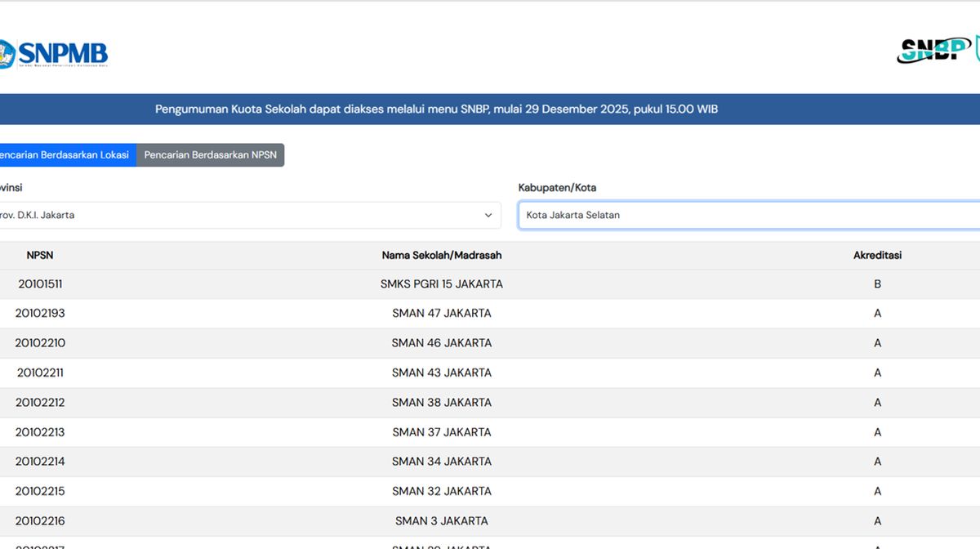Select SMAN 47 JAKARTA school name
Screen dimensions: 980x549
click(x=442, y=314)
